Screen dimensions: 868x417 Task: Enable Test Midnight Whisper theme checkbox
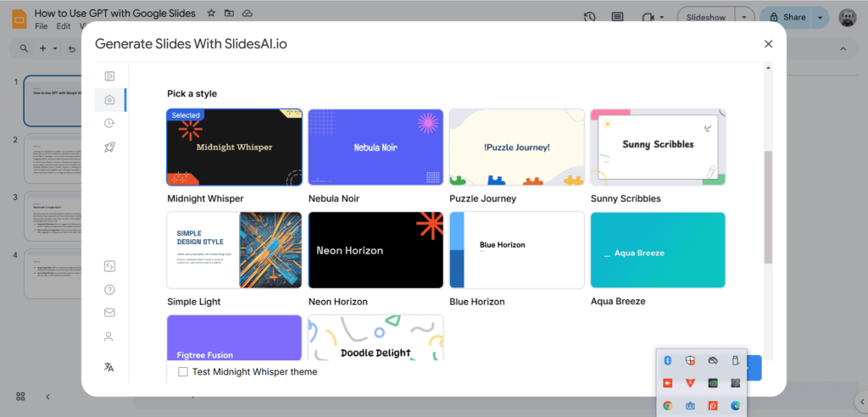point(183,371)
